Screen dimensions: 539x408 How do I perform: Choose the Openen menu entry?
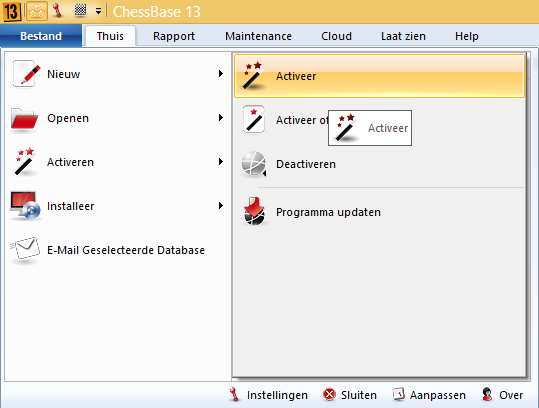[118, 118]
